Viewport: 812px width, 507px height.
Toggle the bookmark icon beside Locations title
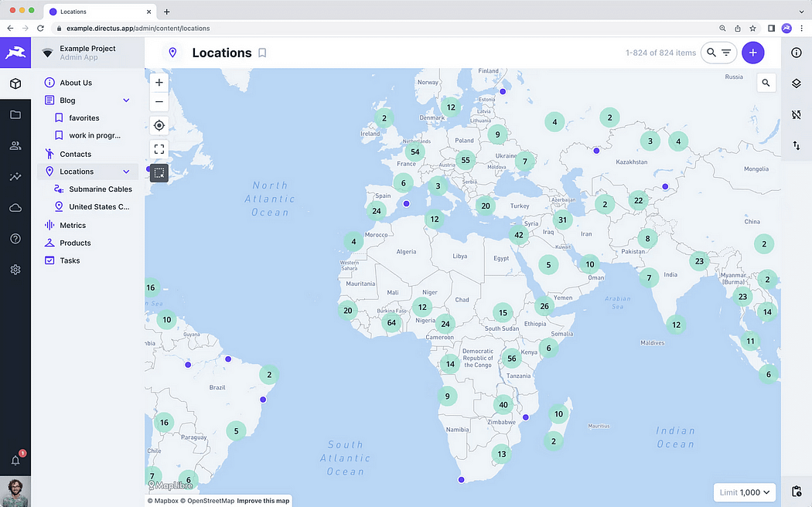(262, 53)
